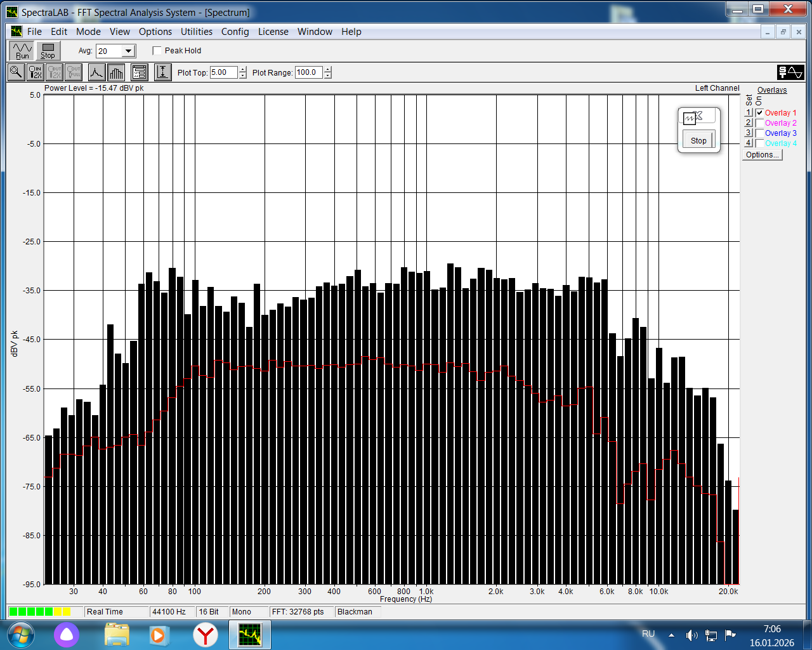Click the zoom in 2X icon
This screenshot has height=650, width=812.
coord(36,72)
